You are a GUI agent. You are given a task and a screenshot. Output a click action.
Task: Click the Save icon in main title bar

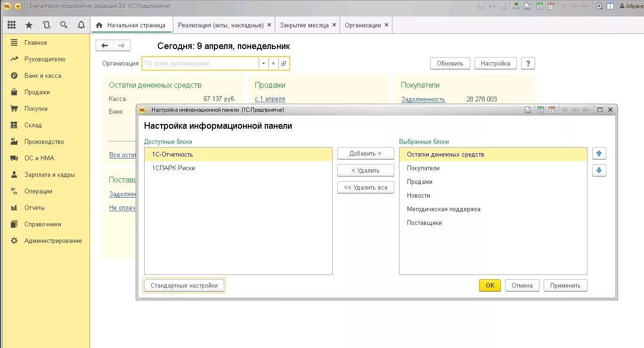pyautogui.click(x=481, y=6)
